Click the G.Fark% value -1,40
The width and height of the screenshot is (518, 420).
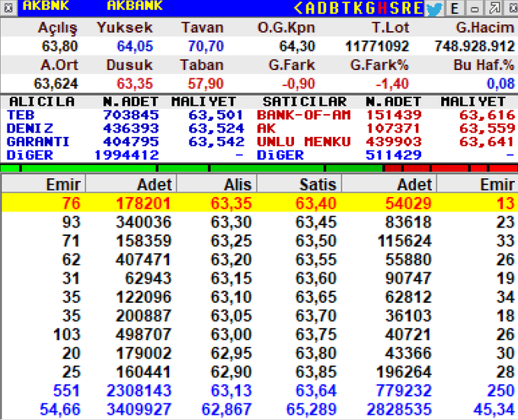click(392, 84)
